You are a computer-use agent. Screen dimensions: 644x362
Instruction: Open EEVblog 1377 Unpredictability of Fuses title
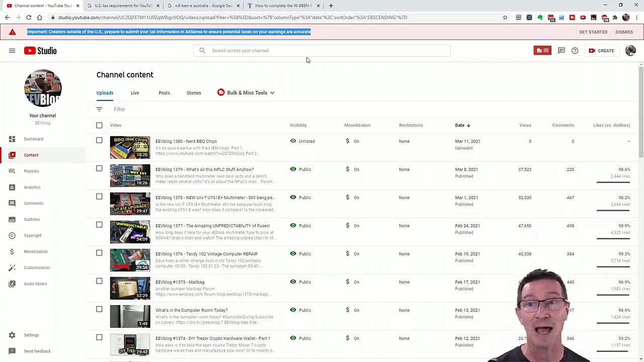pos(212,226)
